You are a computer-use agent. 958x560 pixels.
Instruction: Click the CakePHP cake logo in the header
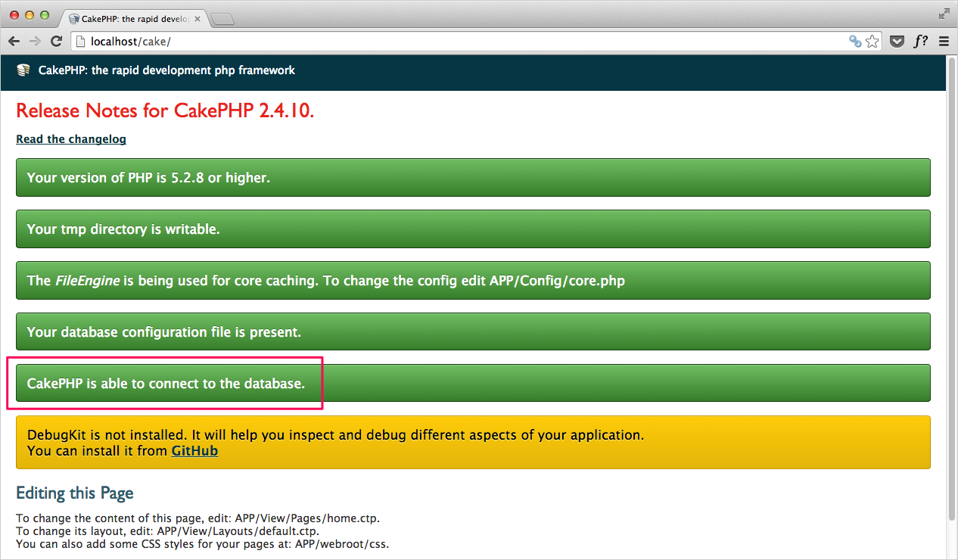(x=23, y=70)
